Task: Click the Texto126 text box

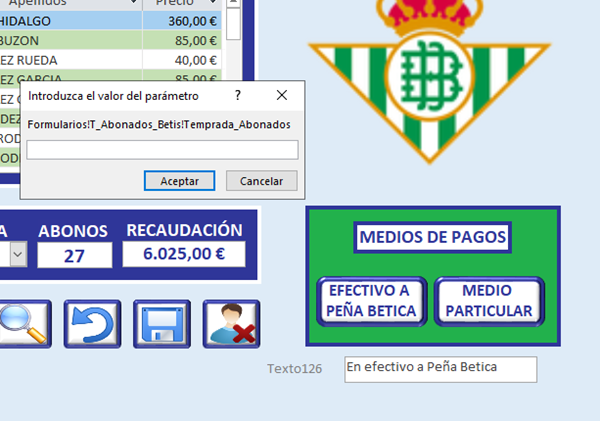Action: pyautogui.click(x=441, y=369)
